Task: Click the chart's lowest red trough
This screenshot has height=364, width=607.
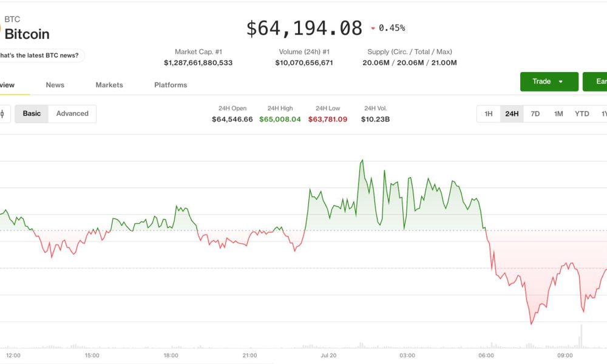Action: [x=531, y=323]
